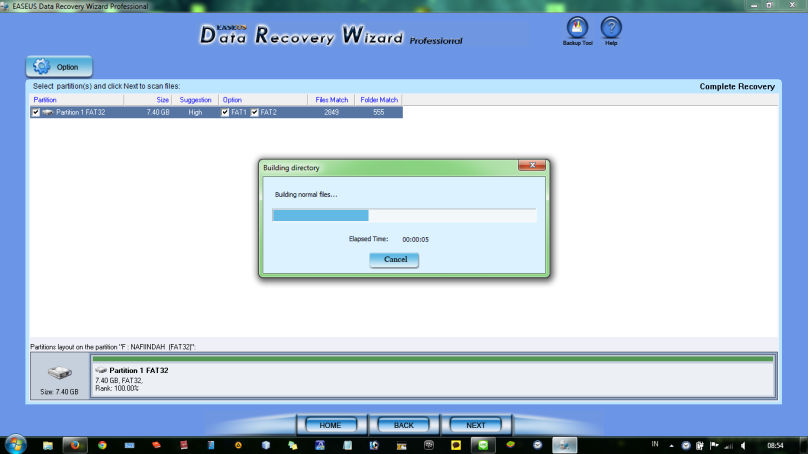This screenshot has width=808, height=454.
Task: Open the volume speaker tray icon
Action: [743, 446]
